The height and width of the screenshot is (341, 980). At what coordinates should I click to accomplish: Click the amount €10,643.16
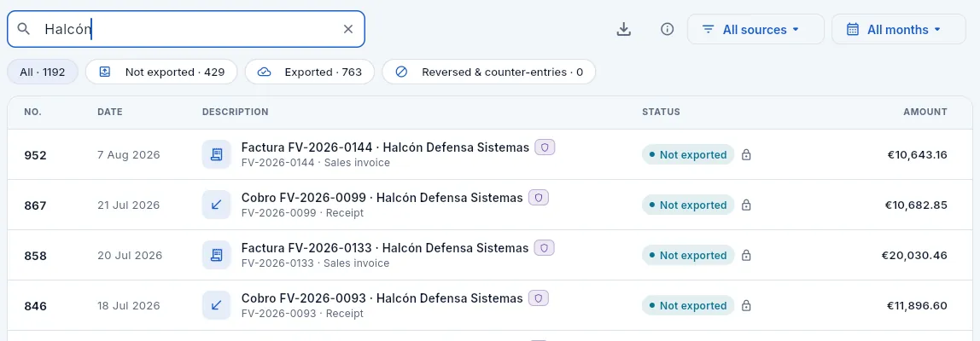pyautogui.click(x=917, y=155)
